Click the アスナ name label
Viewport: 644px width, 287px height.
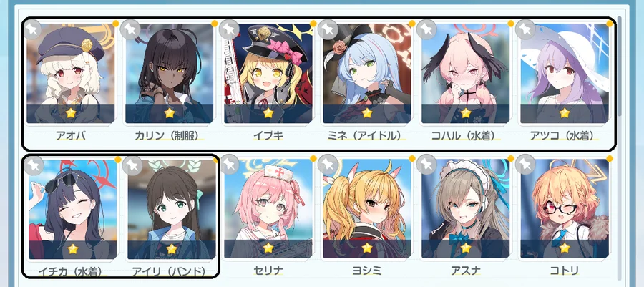pos(466,271)
